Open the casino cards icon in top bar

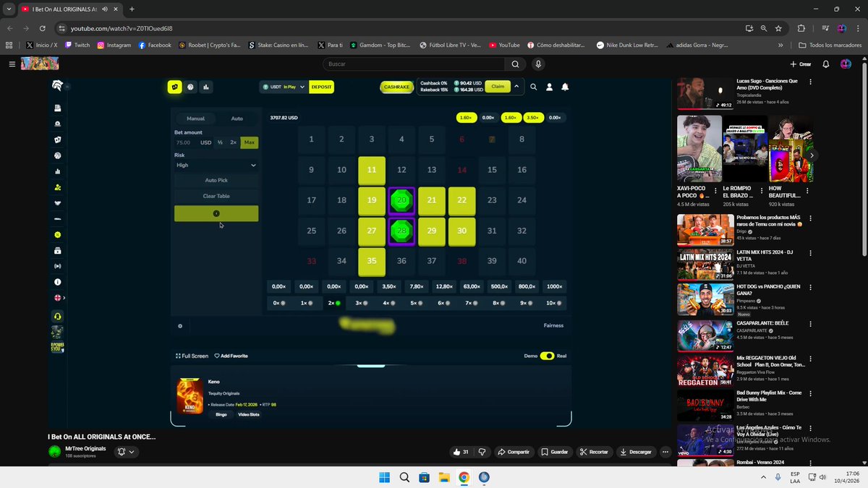tap(174, 87)
